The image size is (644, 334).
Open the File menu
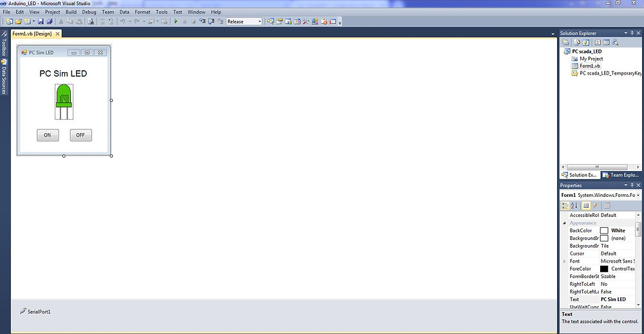pyautogui.click(x=6, y=12)
